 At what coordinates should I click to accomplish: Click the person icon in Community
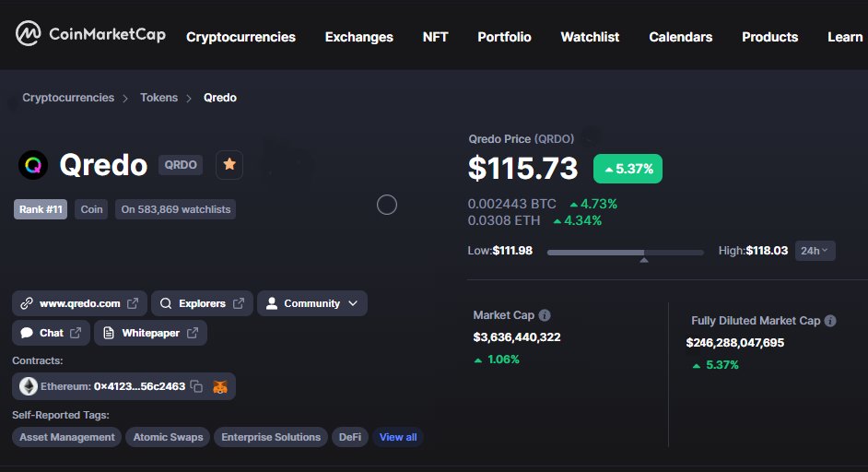[x=272, y=303]
